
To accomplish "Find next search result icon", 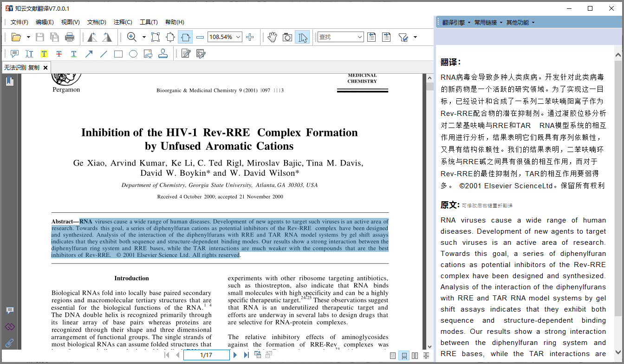I will (386, 37).
